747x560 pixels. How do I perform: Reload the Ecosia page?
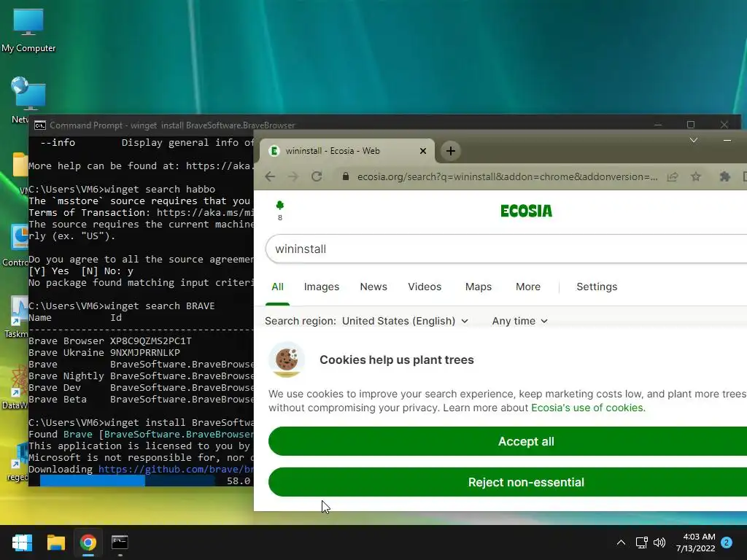pyautogui.click(x=317, y=176)
